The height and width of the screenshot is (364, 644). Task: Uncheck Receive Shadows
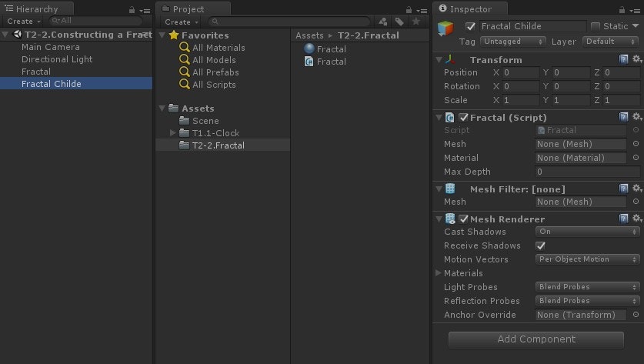(x=540, y=245)
